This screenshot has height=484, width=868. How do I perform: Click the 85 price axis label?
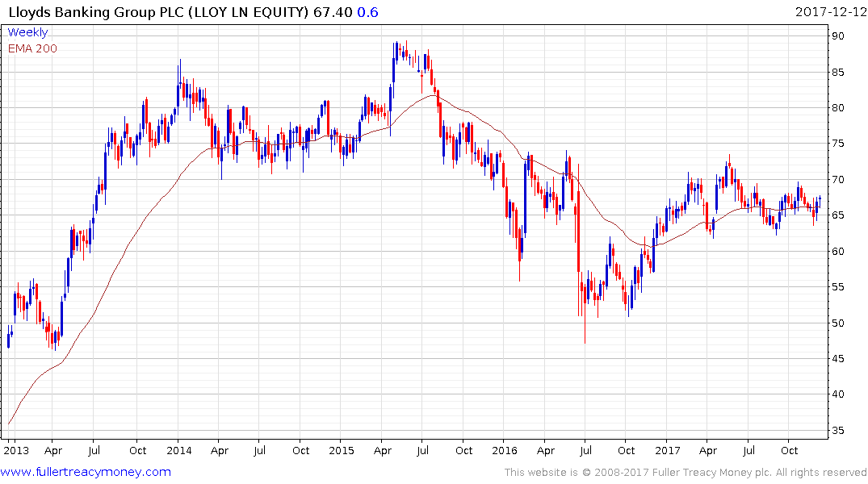(837, 72)
